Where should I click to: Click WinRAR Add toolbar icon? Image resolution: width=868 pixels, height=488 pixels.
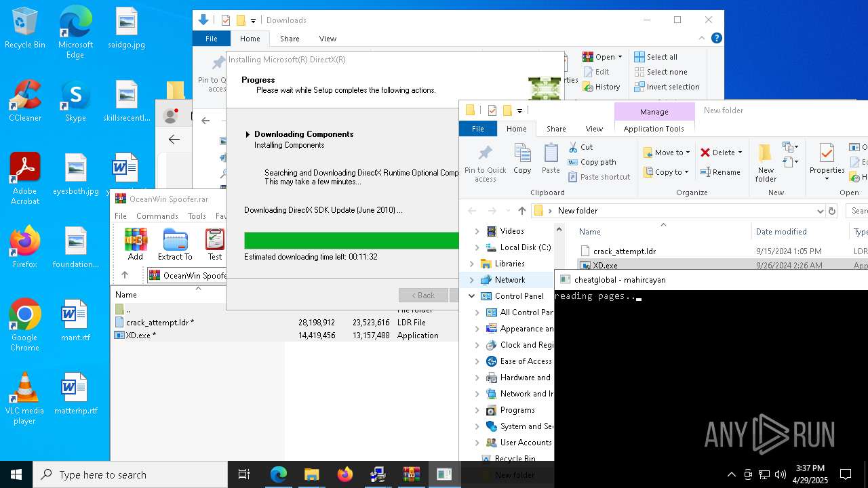[136, 244]
